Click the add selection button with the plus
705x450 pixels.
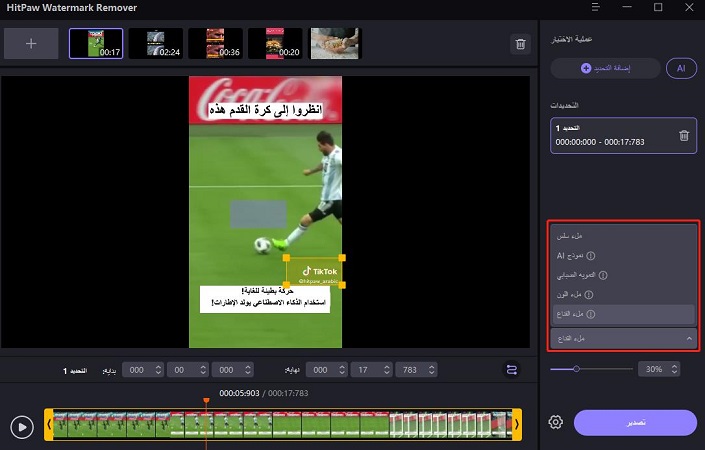coord(605,68)
